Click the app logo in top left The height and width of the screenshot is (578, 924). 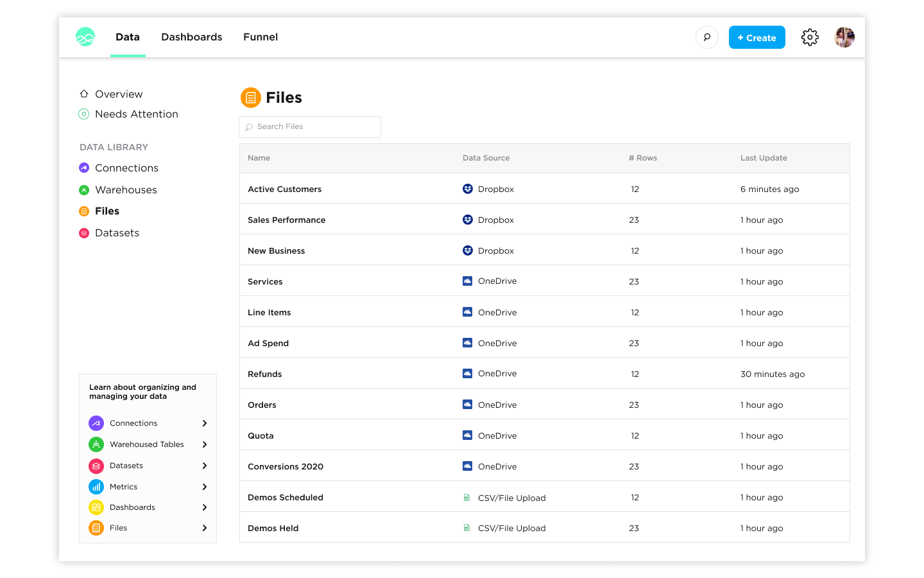pyautogui.click(x=85, y=37)
